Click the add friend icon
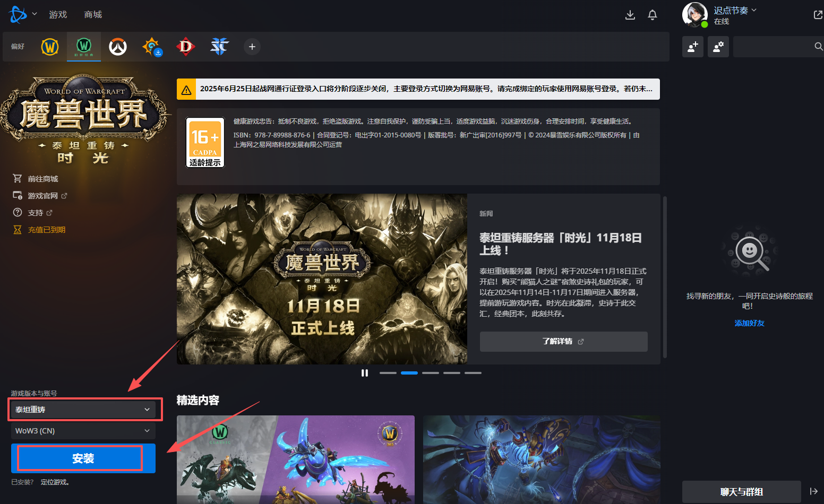The image size is (824, 504). [693, 47]
